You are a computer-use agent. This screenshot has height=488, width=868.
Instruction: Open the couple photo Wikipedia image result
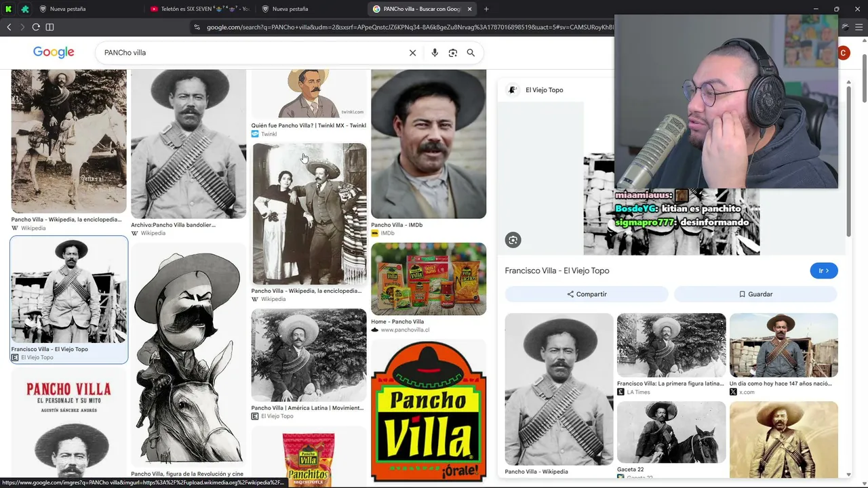309,213
